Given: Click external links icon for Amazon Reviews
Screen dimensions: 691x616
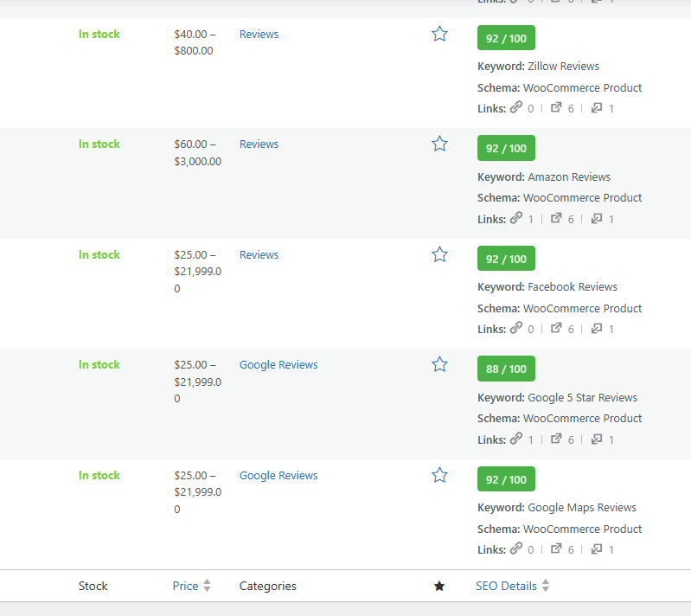Looking at the screenshot, I should click(x=556, y=219).
